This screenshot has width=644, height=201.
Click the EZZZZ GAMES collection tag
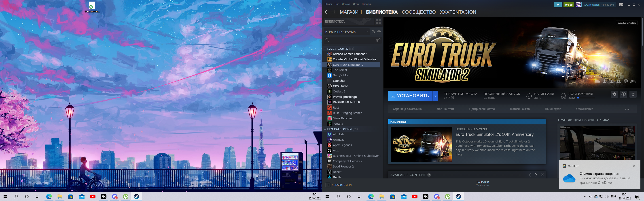627,23
